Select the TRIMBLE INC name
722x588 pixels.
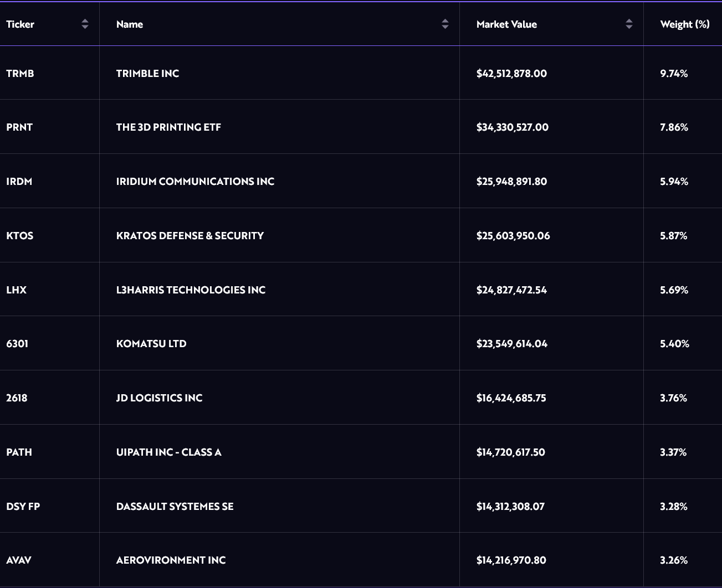pyautogui.click(x=147, y=73)
